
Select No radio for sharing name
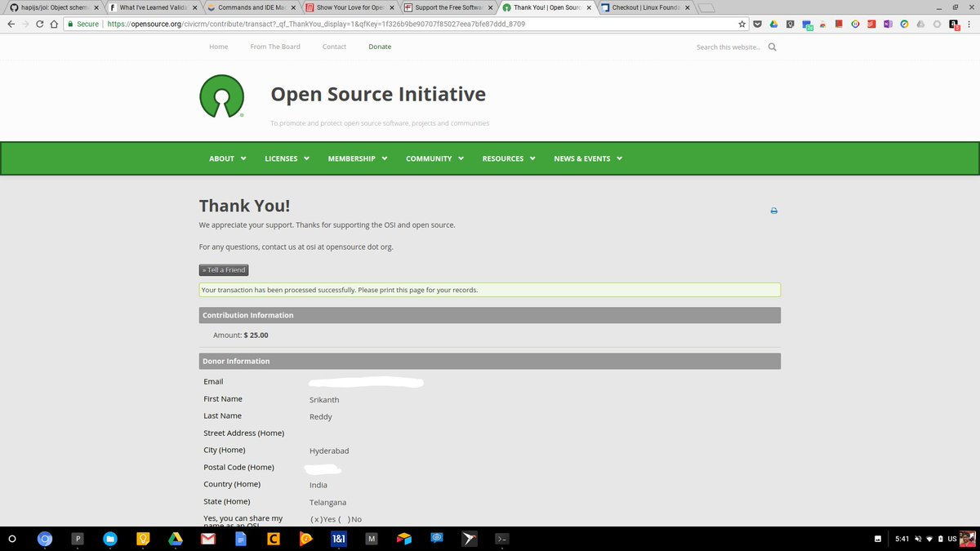(343, 519)
